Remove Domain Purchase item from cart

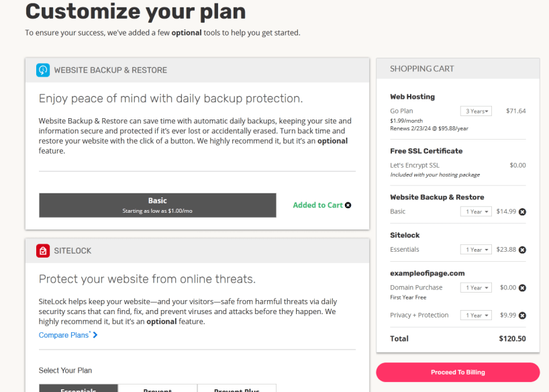pyautogui.click(x=522, y=288)
